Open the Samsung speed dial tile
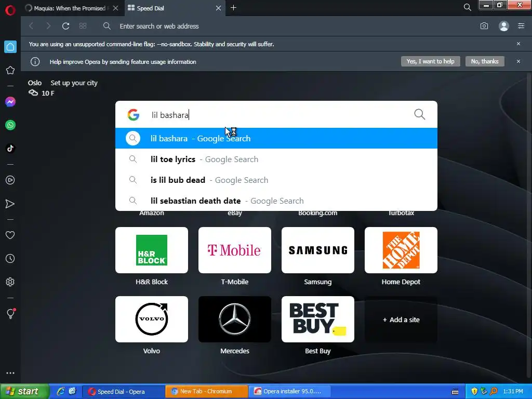The width and height of the screenshot is (532, 399). pos(318,250)
